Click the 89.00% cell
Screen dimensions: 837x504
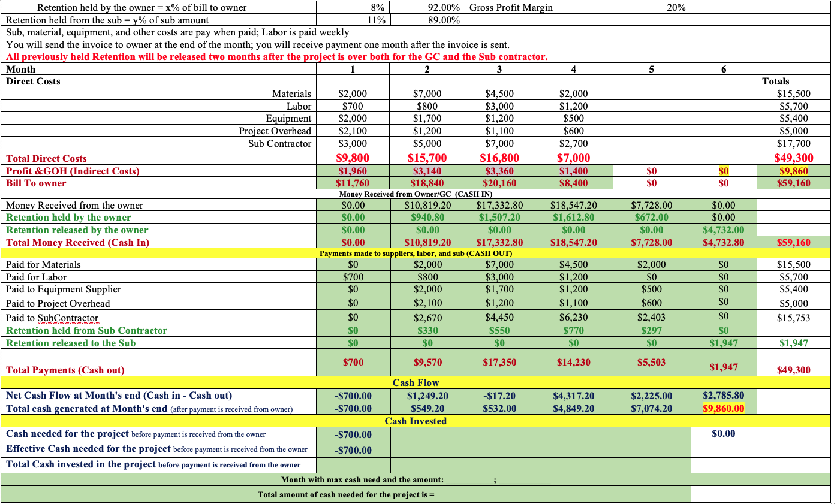point(427,20)
